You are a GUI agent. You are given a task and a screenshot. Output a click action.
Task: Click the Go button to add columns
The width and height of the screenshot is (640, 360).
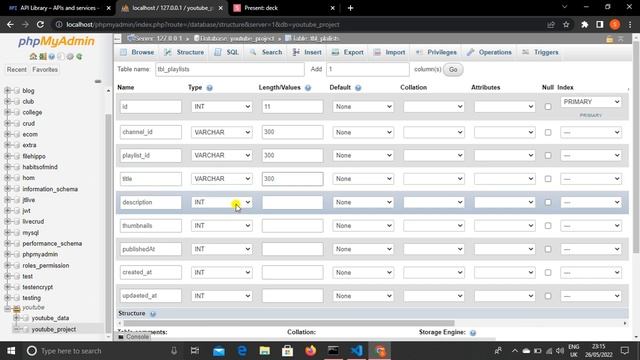pos(453,69)
